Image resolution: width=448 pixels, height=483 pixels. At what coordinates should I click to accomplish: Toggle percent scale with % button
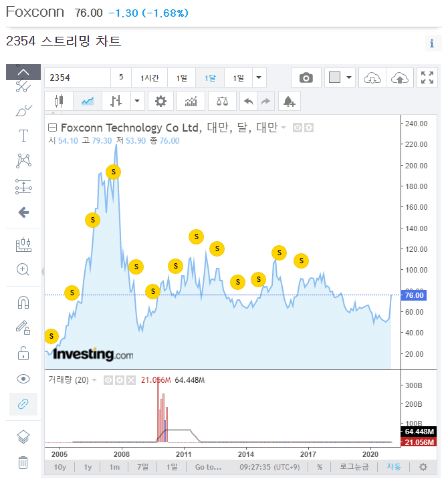(x=320, y=467)
